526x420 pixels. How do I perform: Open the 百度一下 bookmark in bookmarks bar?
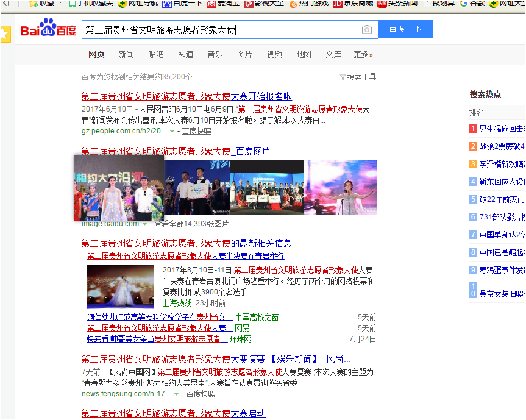(182, 4)
